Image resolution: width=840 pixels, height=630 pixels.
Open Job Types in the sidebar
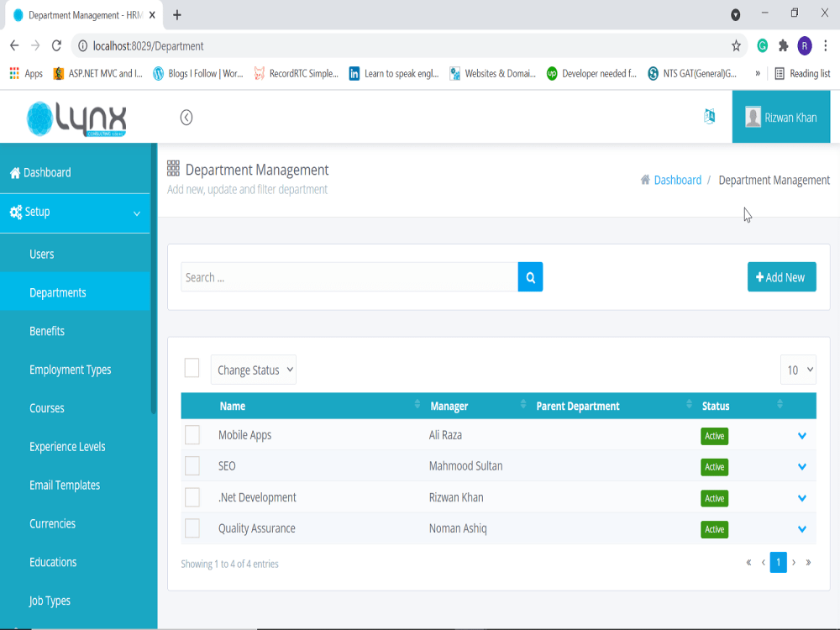click(x=75, y=601)
